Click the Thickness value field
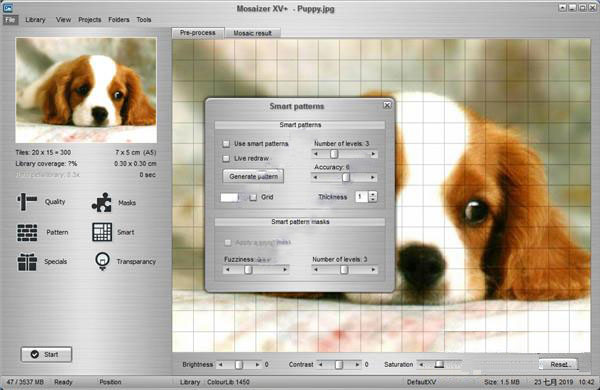 tap(361, 197)
